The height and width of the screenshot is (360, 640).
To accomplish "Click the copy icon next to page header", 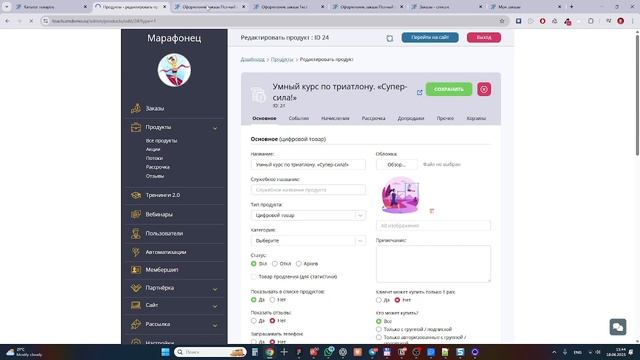I will pos(390,38).
